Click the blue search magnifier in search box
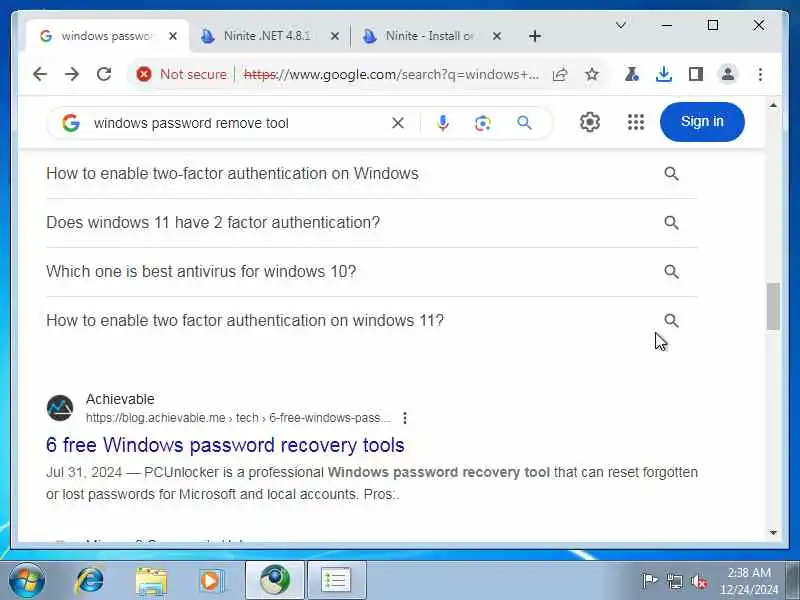 pyautogui.click(x=524, y=122)
